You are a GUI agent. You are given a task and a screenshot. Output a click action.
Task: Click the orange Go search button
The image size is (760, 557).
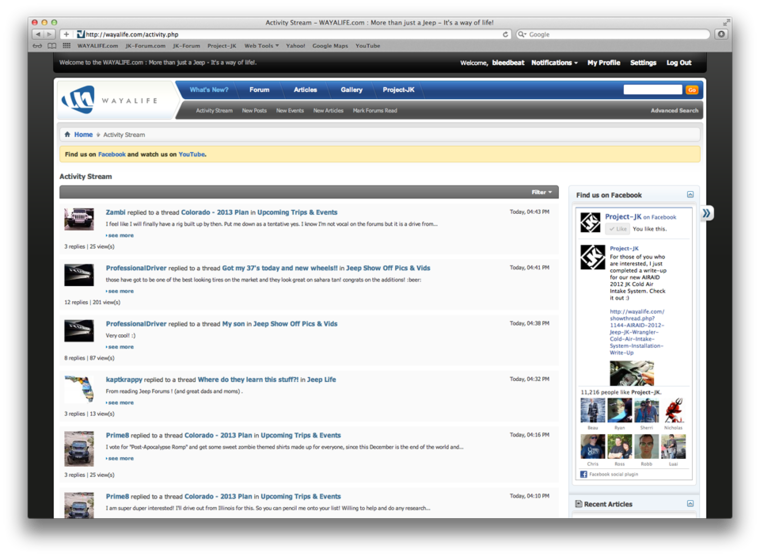[691, 90]
